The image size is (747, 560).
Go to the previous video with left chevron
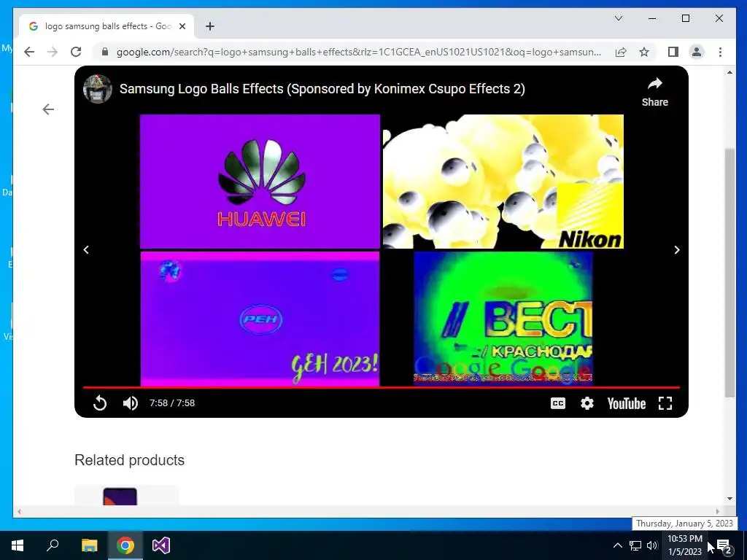click(86, 250)
